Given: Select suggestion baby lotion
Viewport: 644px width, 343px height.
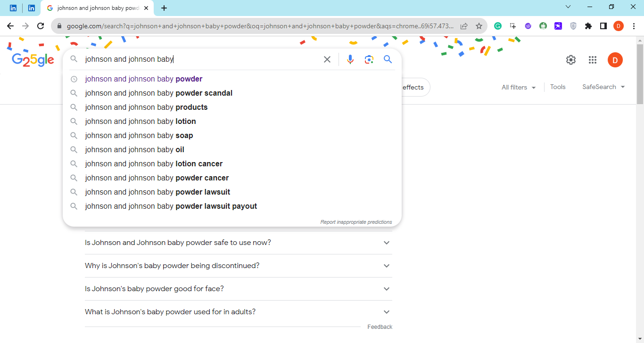Looking at the screenshot, I should click(x=232, y=122).
